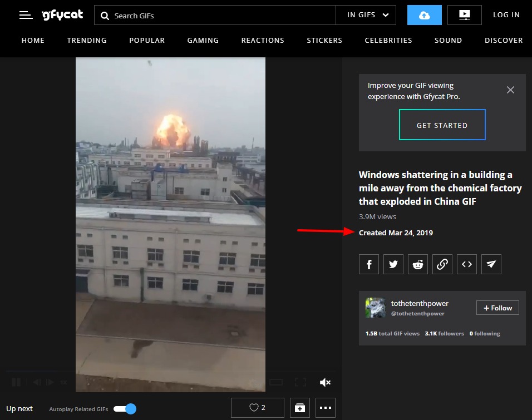The height and width of the screenshot is (420, 532).
Task: Click the 1.5B total GIF views stat
Action: point(392,333)
